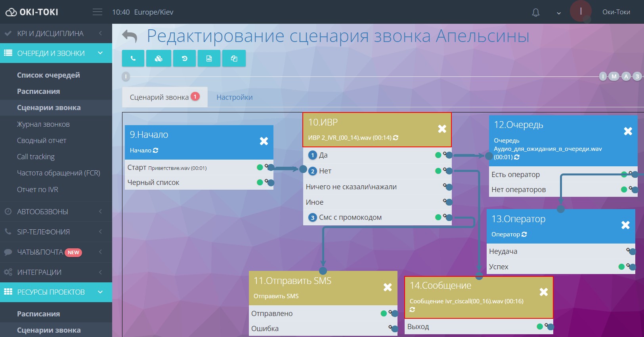Viewport: 644px width, 337px height.
Task: Toggle green dot on Черный список row
Action: (260, 182)
